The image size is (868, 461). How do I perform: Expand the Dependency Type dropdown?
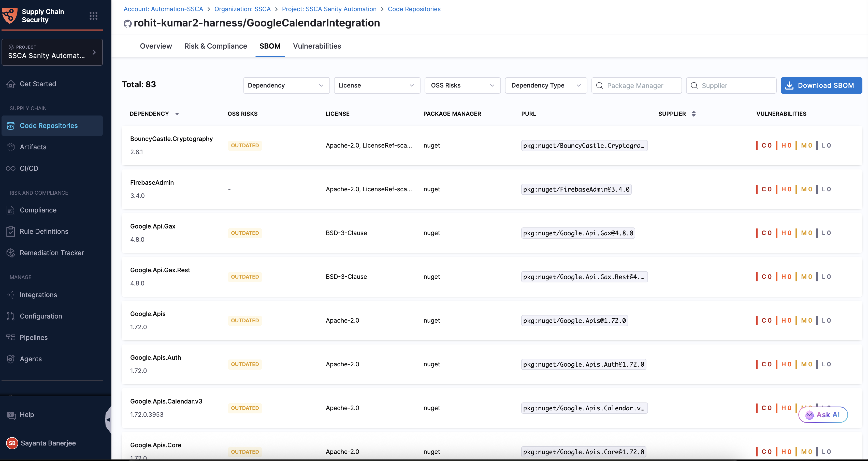point(545,85)
